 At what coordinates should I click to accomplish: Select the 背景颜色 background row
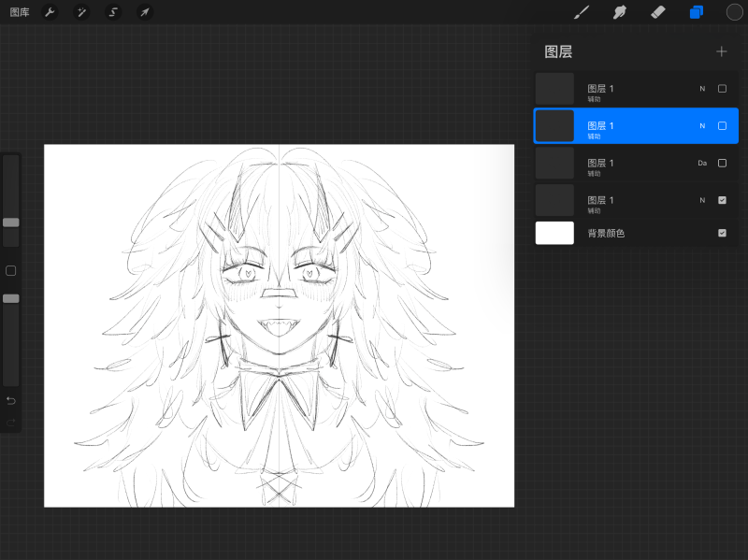(x=636, y=233)
